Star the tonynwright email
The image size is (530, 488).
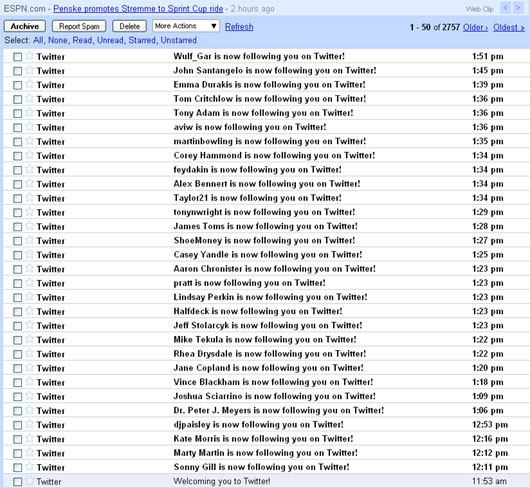[30, 212]
